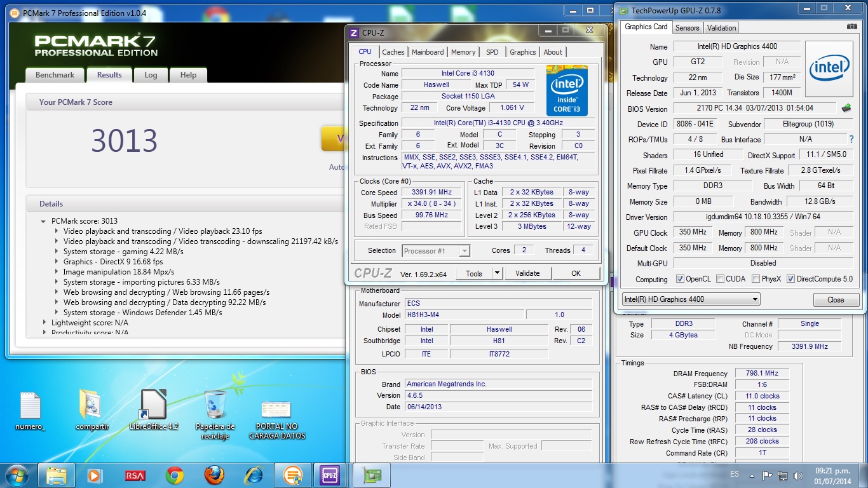Collapse the PCMark score: 3013 tree node

43,221
